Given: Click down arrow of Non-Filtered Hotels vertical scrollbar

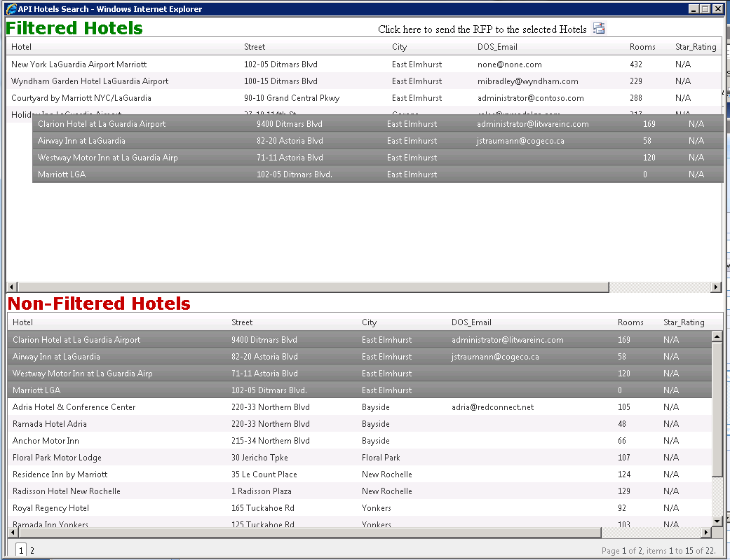Looking at the screenshot, I should click(717, 521).
